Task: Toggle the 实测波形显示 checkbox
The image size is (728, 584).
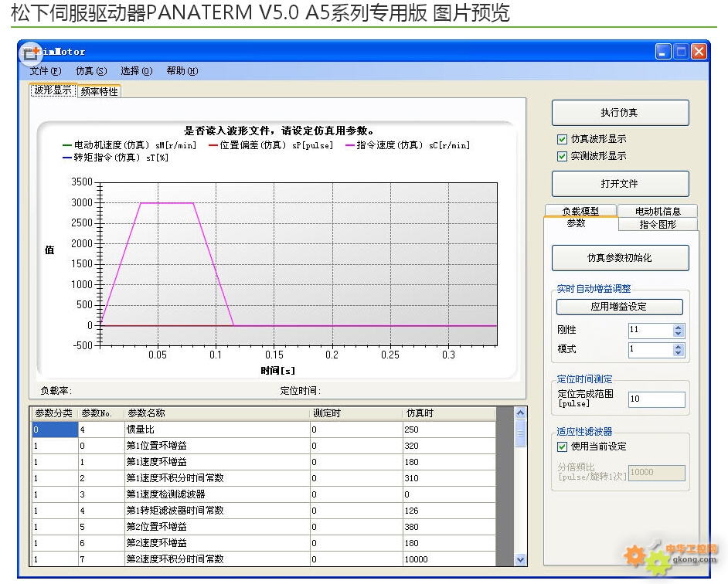Action: pos(562,156)
